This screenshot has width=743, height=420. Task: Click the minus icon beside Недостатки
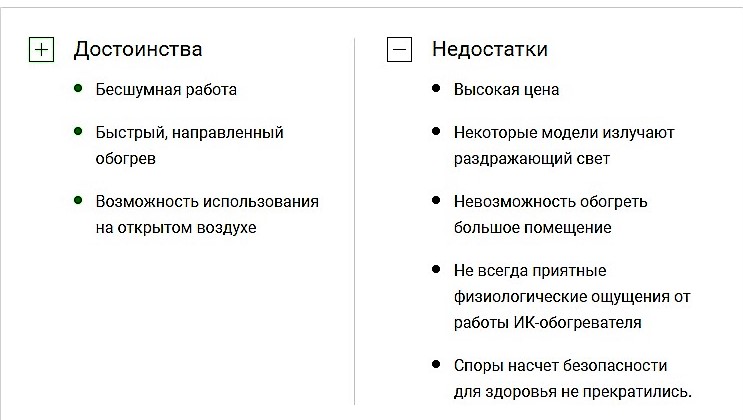[399, 50]
